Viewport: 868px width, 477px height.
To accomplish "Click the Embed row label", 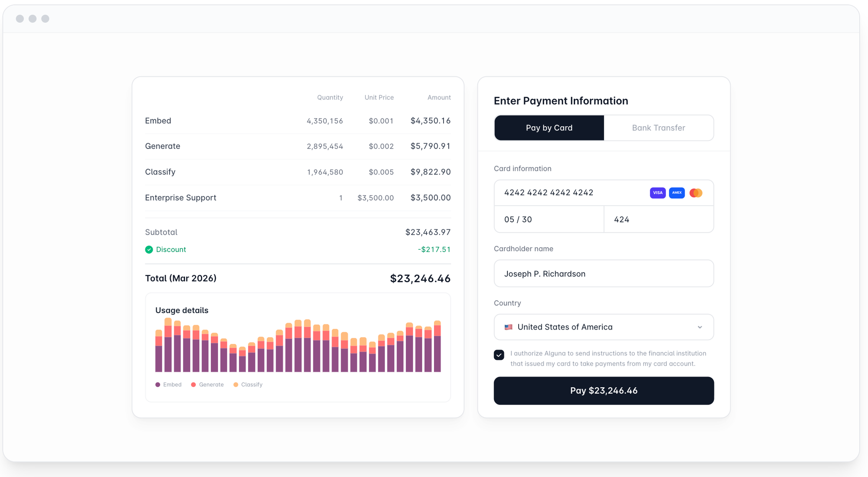I will 158,121.
